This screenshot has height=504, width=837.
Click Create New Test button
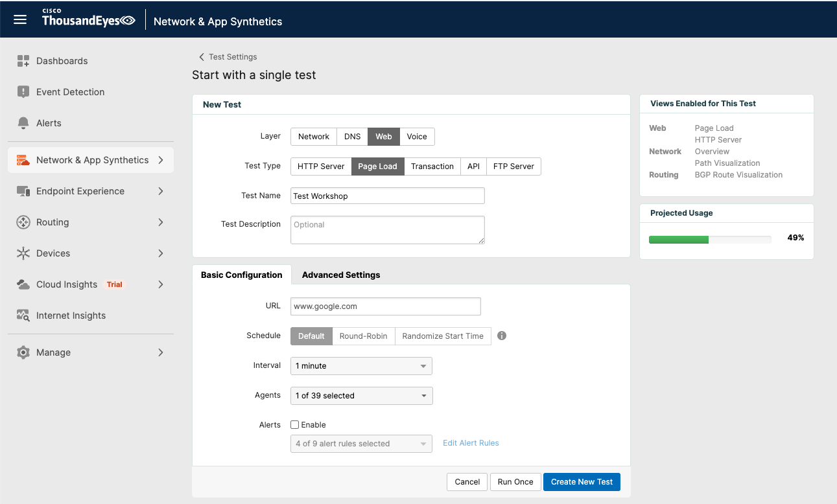click(582, 482)
